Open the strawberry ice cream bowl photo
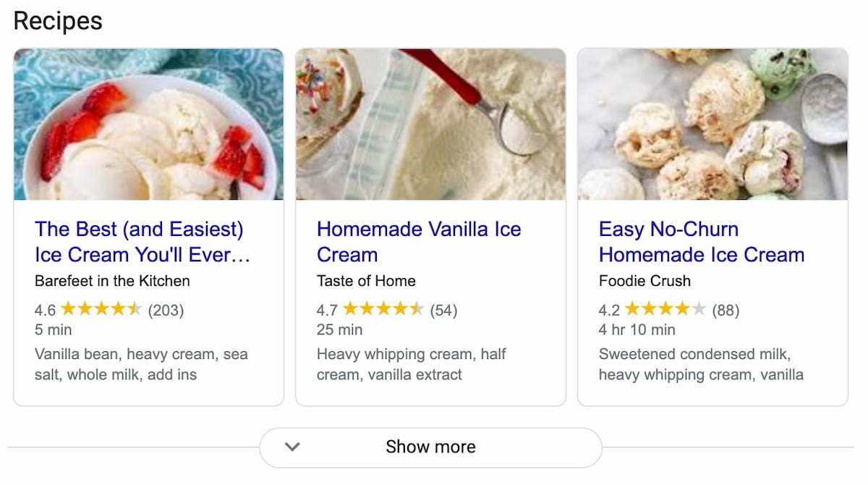The width and height of the screenshot is (868, 485). 148,125
